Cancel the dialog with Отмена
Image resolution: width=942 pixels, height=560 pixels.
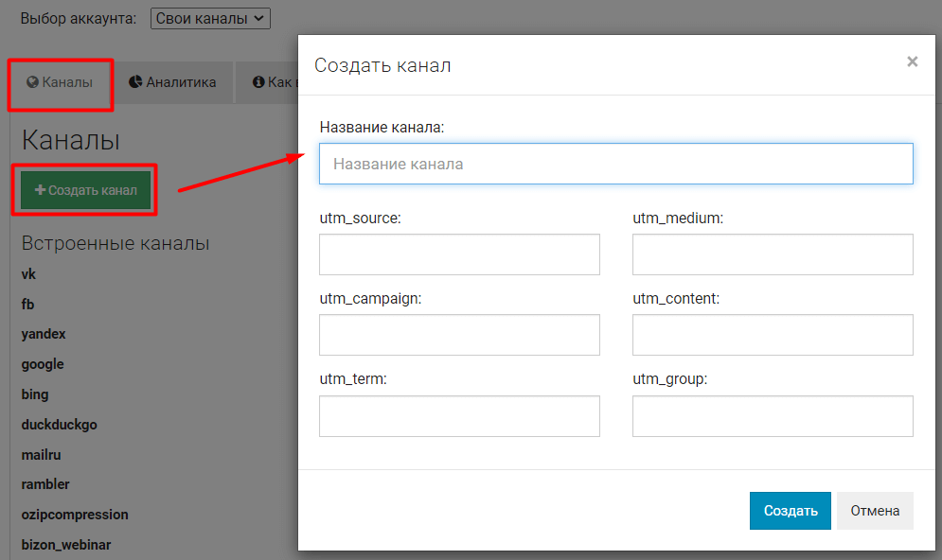tap(874, 511)
